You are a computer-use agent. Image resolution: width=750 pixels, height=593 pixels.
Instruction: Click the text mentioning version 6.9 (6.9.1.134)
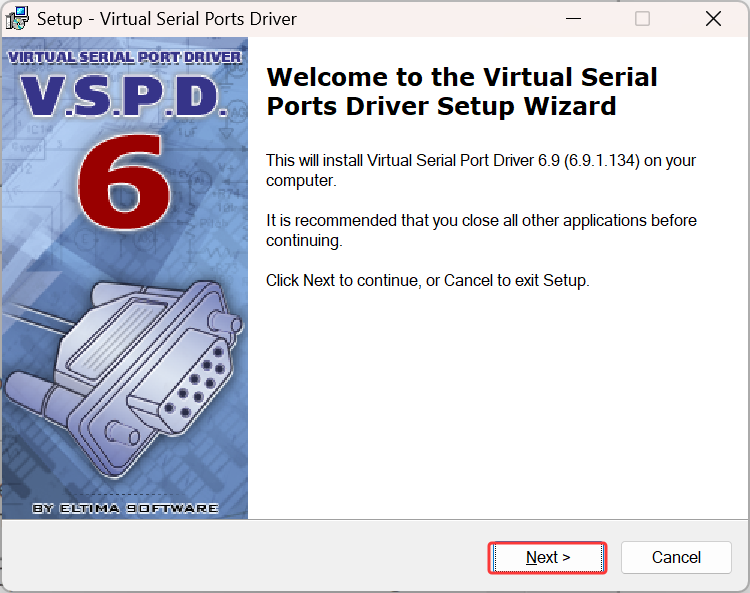click(x=481, y=170)
